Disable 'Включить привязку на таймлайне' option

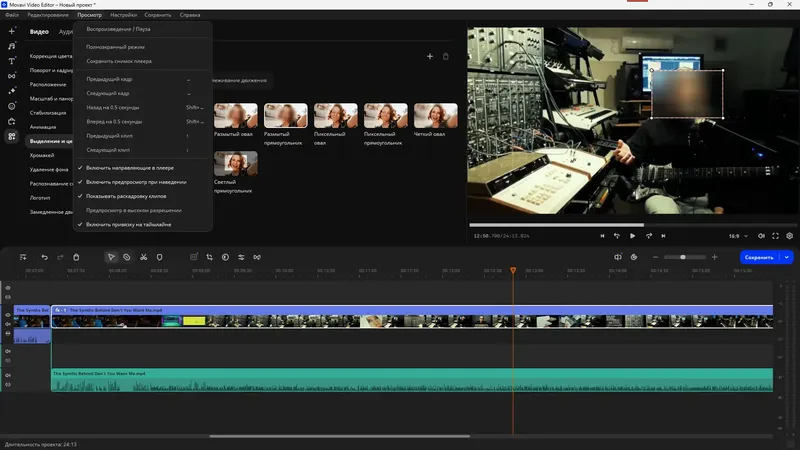128,224
